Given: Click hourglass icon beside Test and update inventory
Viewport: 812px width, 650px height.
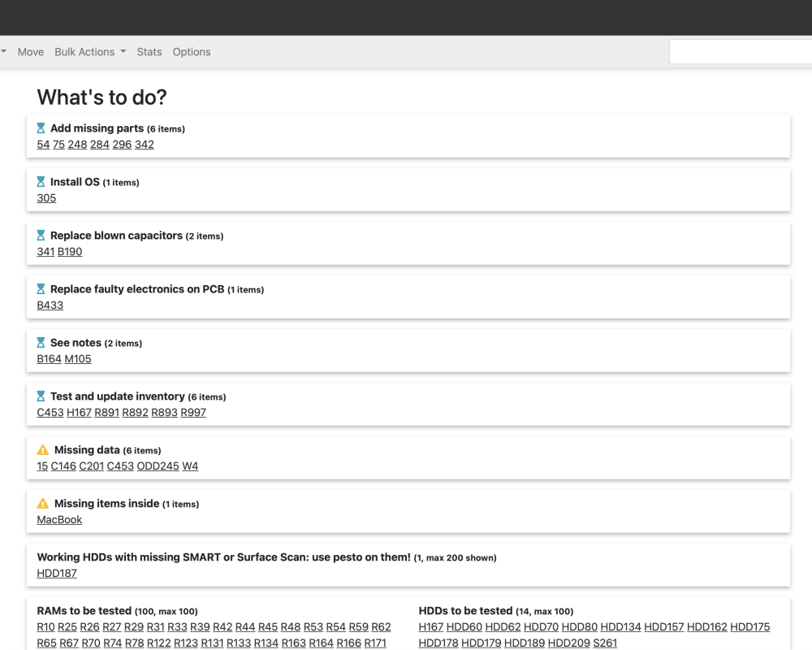Looking at the screenshot, I should pyautogui.click(x=41, y=396).
